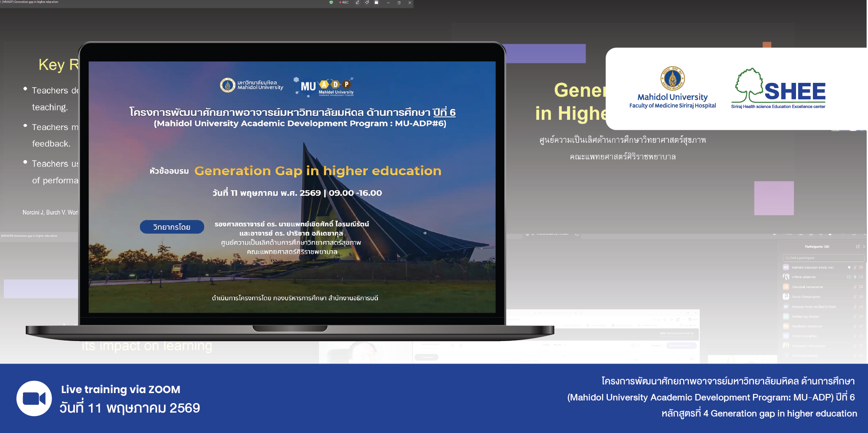Select Kanawat Paoin participant row

pyautogui.click(x=823, y=307)
